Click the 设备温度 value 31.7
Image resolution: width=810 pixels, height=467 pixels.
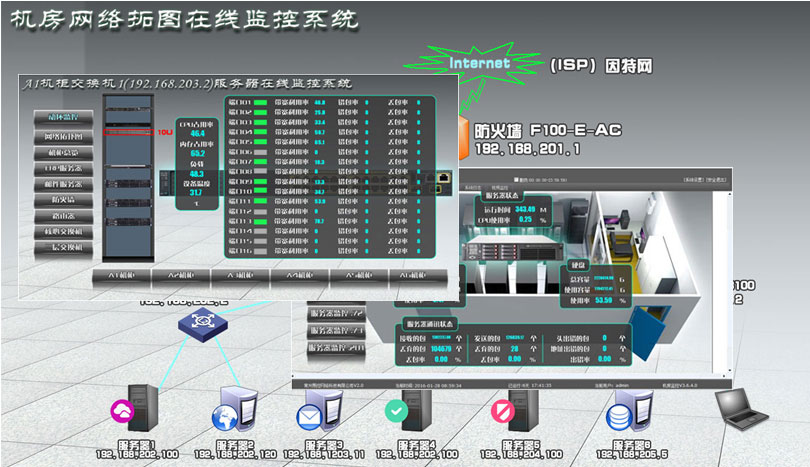[196, 192]
